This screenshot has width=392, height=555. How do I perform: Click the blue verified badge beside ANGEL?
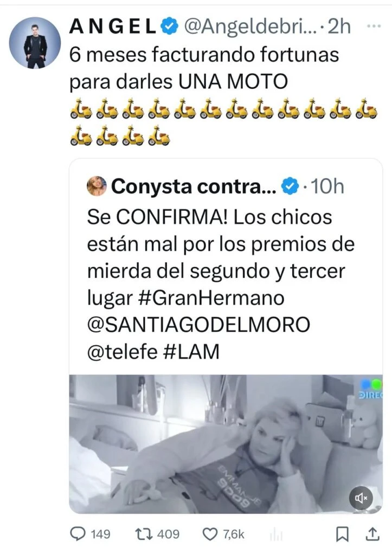click(170, 27)
